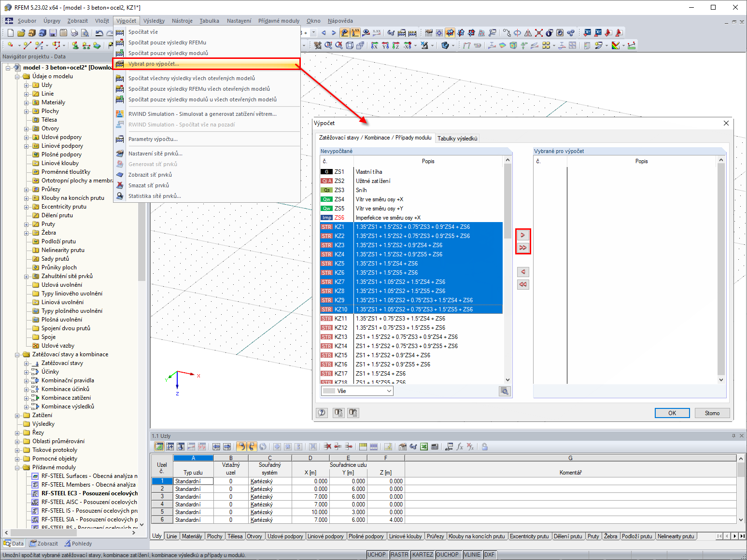Remove selected with single left arrow
747x560 pixels.
[523, 272]
